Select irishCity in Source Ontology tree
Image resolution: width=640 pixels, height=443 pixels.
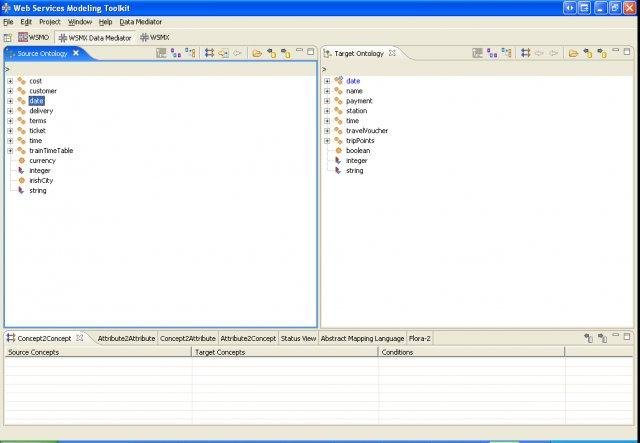[41, 180]
